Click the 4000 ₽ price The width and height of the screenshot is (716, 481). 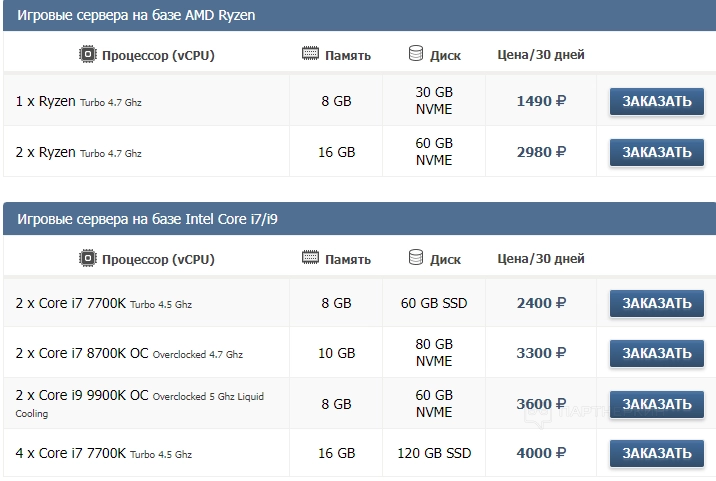click(x=541, y=454)
